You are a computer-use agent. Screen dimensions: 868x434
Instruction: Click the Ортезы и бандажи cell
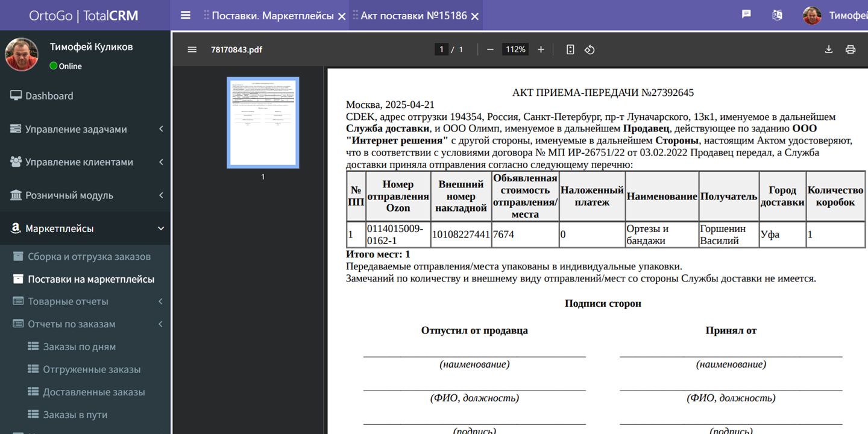pyautogui.click(x=662, y=234)
